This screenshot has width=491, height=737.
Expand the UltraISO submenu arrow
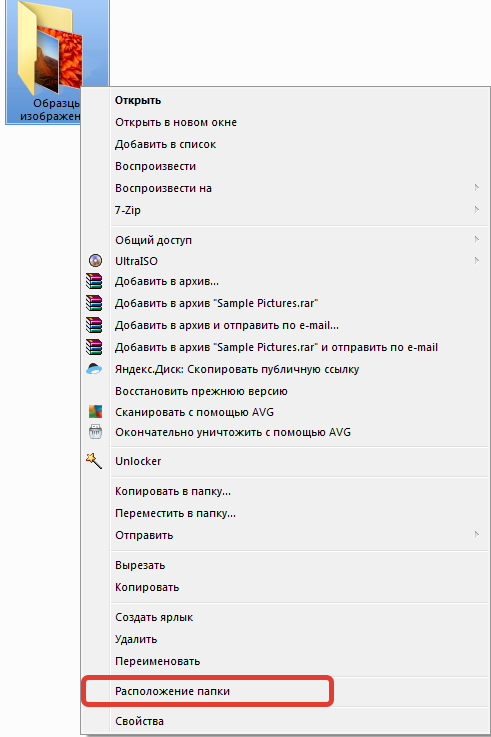tap(476, 260)
